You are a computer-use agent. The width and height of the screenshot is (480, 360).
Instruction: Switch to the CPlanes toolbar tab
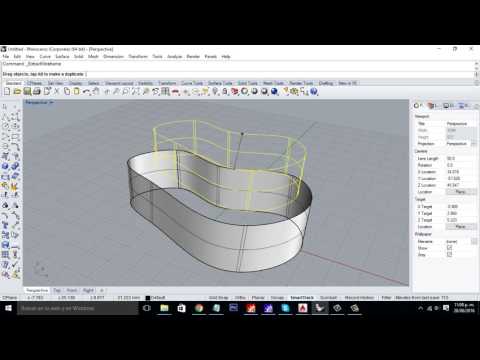[34, 83]
